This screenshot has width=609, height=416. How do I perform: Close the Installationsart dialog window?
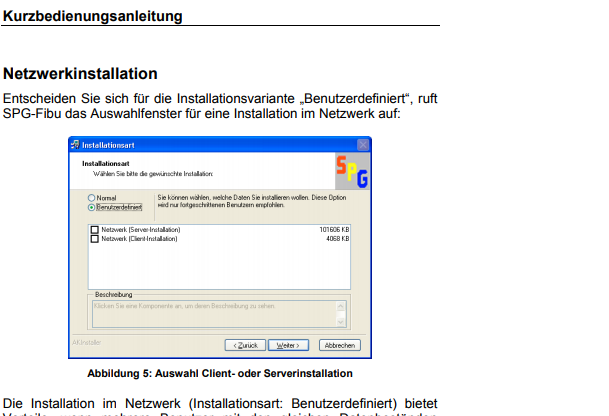pos(363,145)
